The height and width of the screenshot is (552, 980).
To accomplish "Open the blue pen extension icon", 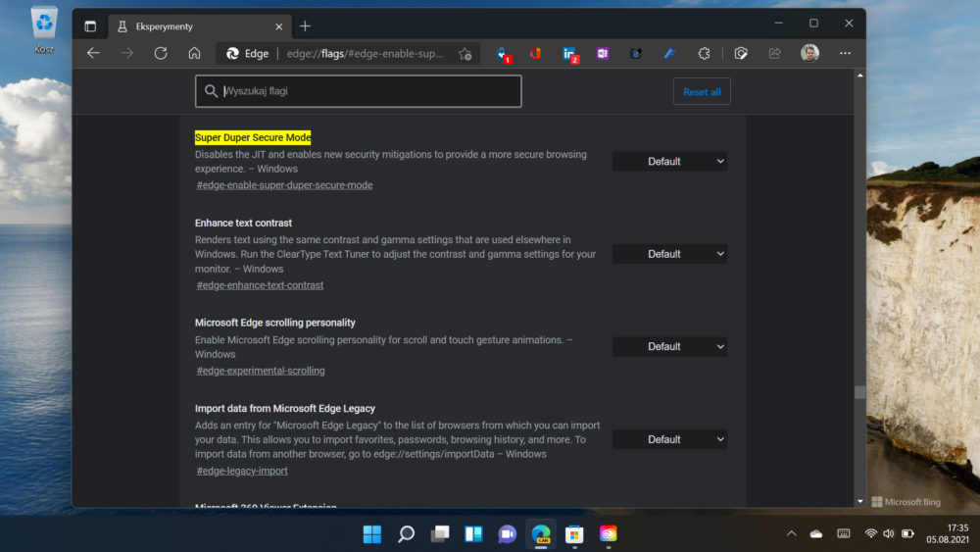I will [670, 53].
